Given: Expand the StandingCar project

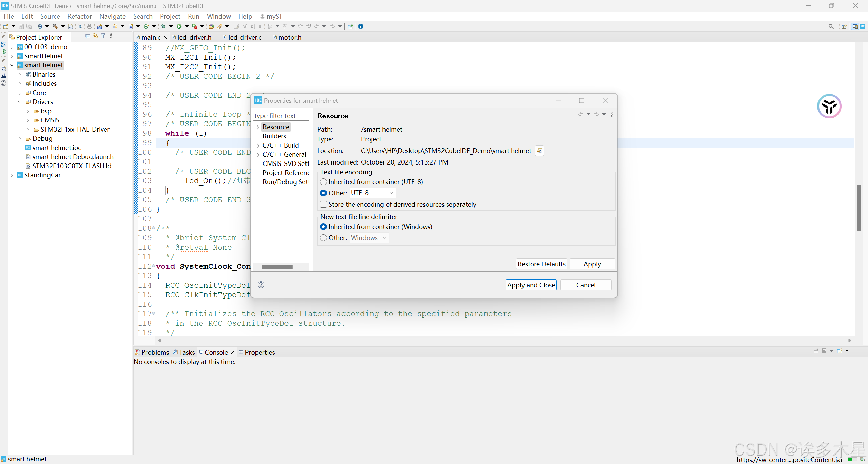Looking at the screenshot, I should click(12, 175).
